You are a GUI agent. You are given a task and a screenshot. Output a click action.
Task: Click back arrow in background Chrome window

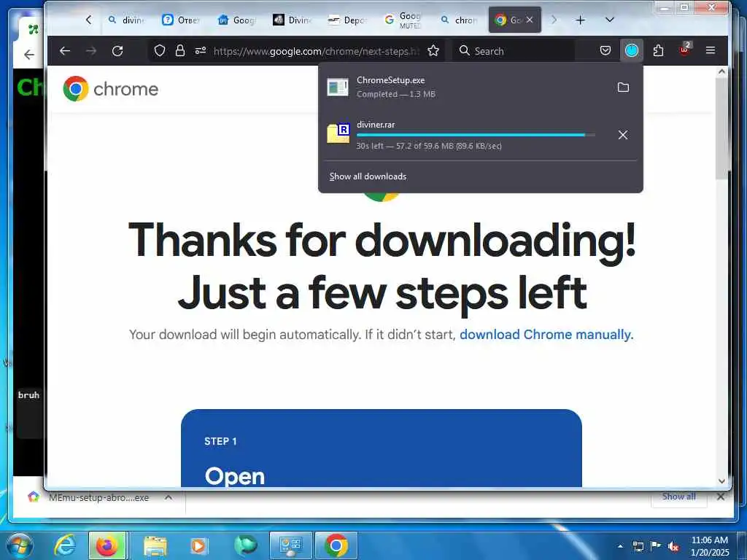pyautogui.click(x=29, y=55)
